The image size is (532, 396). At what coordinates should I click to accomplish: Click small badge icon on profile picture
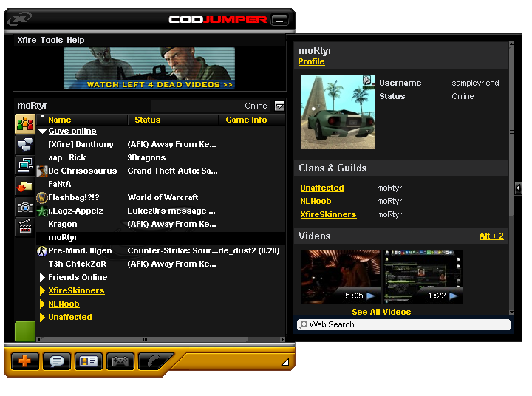[366, 80]
